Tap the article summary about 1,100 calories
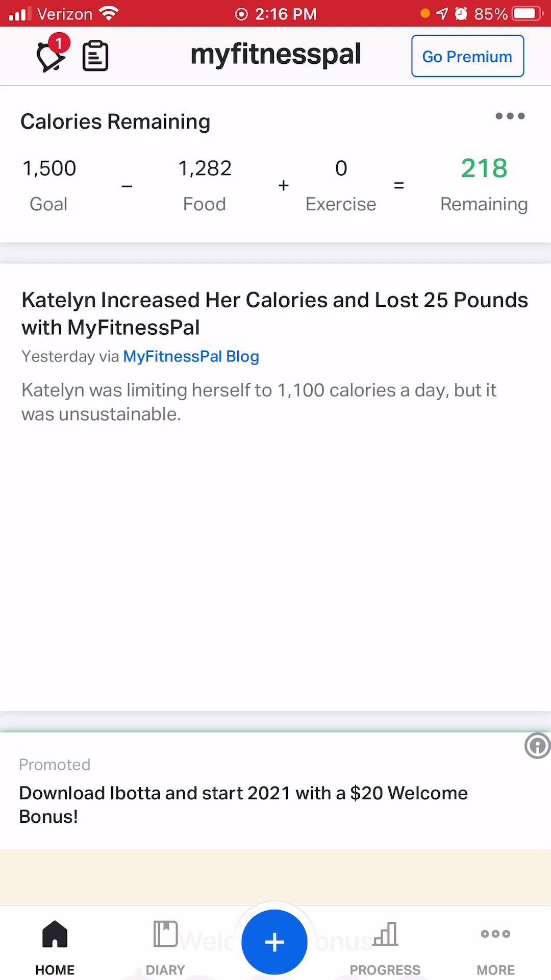 point(259,402)
